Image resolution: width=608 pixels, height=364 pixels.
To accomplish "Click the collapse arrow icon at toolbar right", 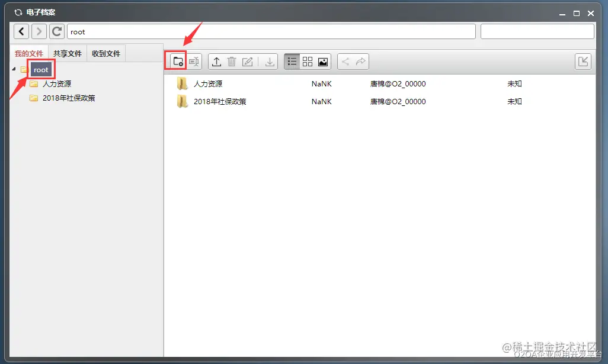I will [x=583, y=62].
